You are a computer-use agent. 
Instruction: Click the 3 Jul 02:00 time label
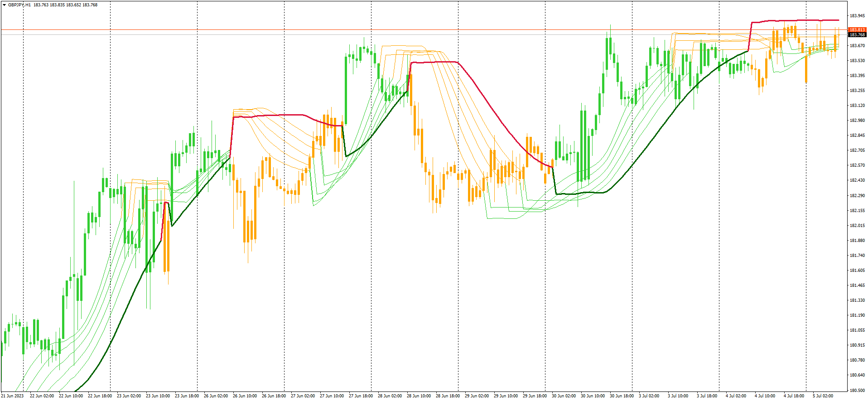pyautogui.click(x=649, y=396)
